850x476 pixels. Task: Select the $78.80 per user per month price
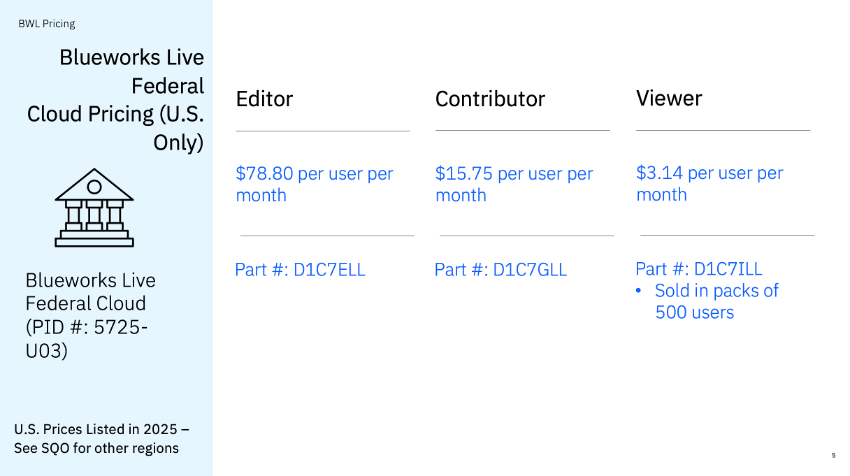click(x=314, y=184)
